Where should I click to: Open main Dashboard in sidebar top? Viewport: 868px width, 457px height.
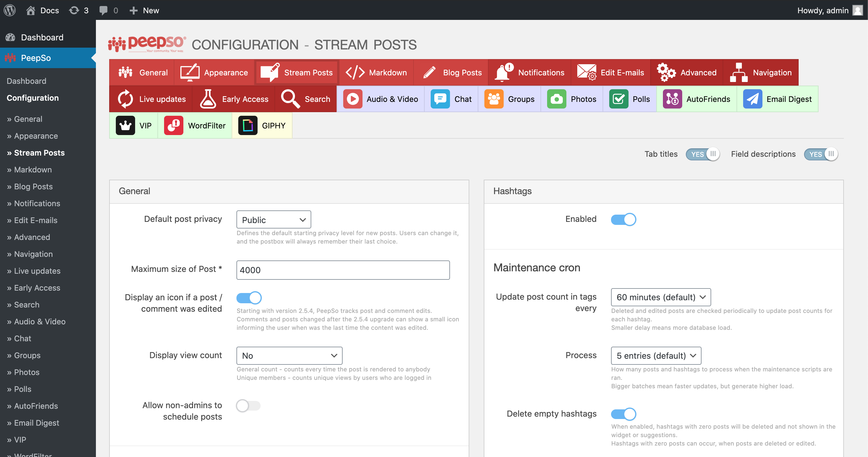[x=48, y=37]
